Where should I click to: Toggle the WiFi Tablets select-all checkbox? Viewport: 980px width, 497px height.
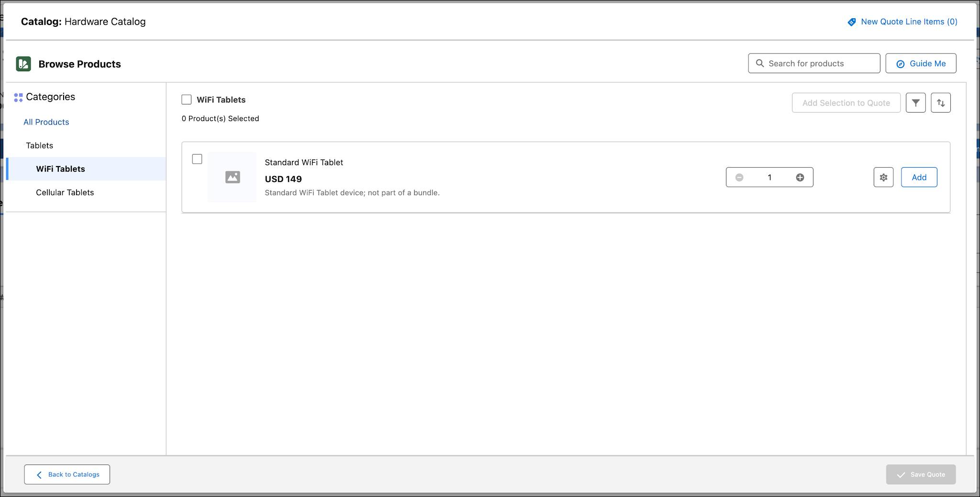[187, 100]
